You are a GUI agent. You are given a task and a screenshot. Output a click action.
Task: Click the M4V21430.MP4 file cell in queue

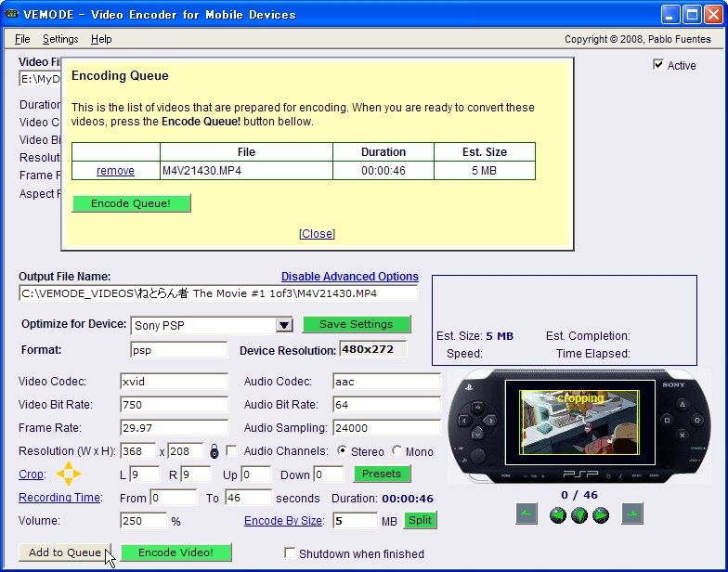tap(246, 171)
